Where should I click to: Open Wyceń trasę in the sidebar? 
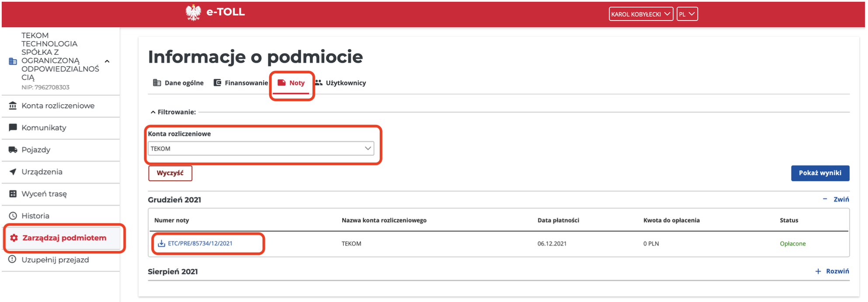point(61,193)
